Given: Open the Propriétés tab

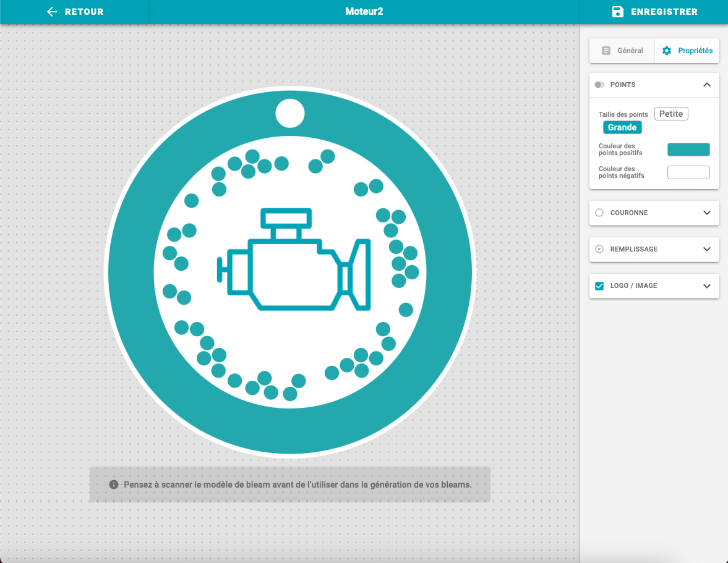Looking at the screenshot, I should coord(687,51).
